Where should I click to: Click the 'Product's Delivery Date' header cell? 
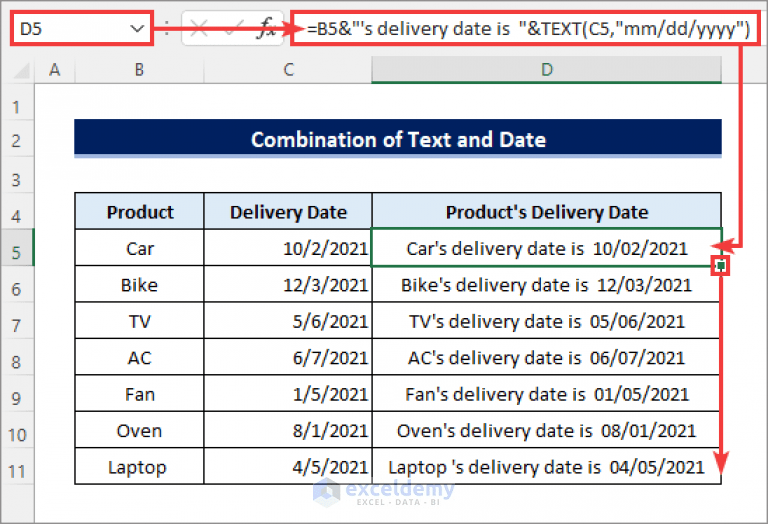[x=547, y=212]
